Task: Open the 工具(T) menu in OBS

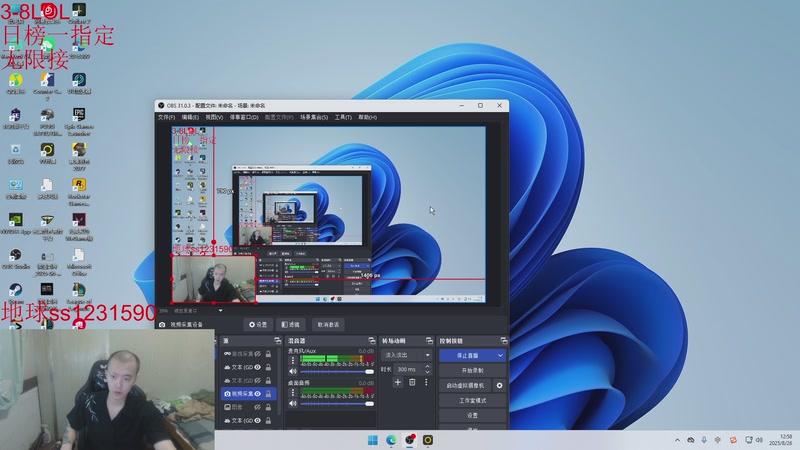Action: (343, 117)
